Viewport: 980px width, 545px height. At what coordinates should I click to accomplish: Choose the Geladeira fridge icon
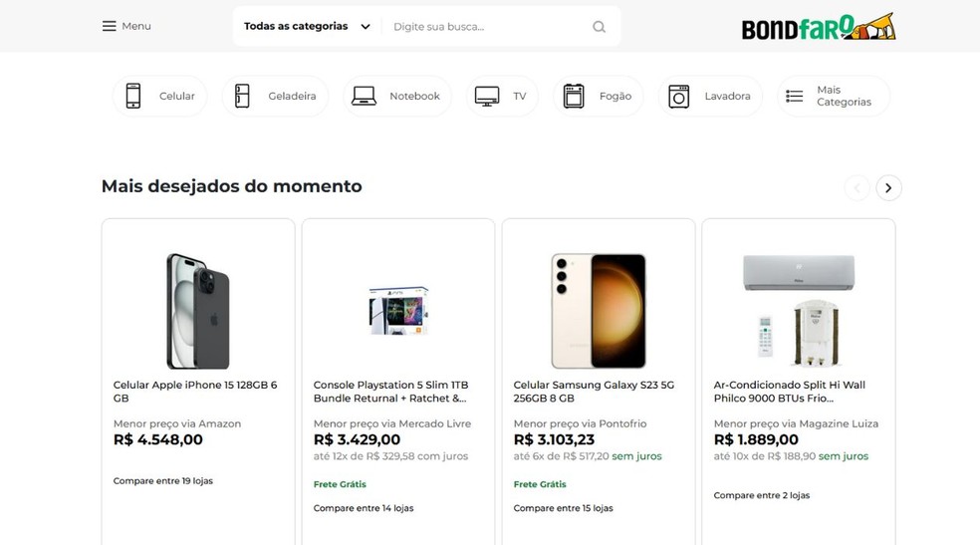pyautogui.click(x=242, y=96)
